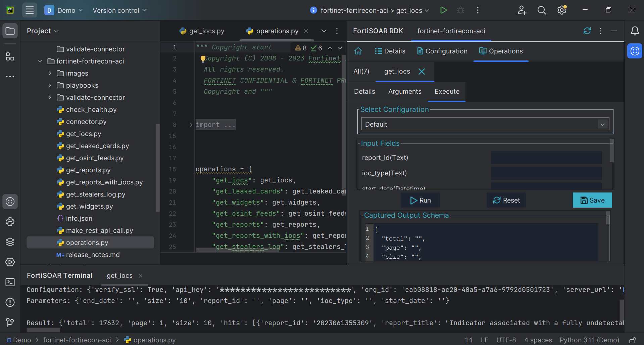The image size is (644, 345).
Task: Click the Run configuration play icon
Action: click(443, 10)
